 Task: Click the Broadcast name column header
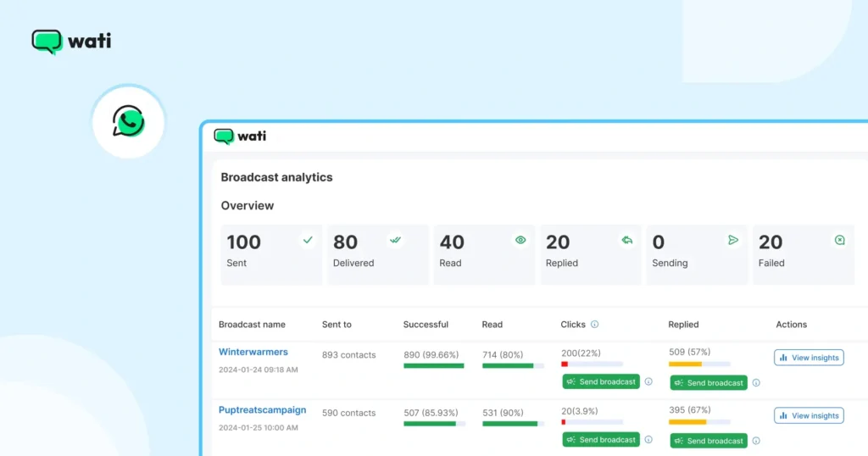point(252,325)
